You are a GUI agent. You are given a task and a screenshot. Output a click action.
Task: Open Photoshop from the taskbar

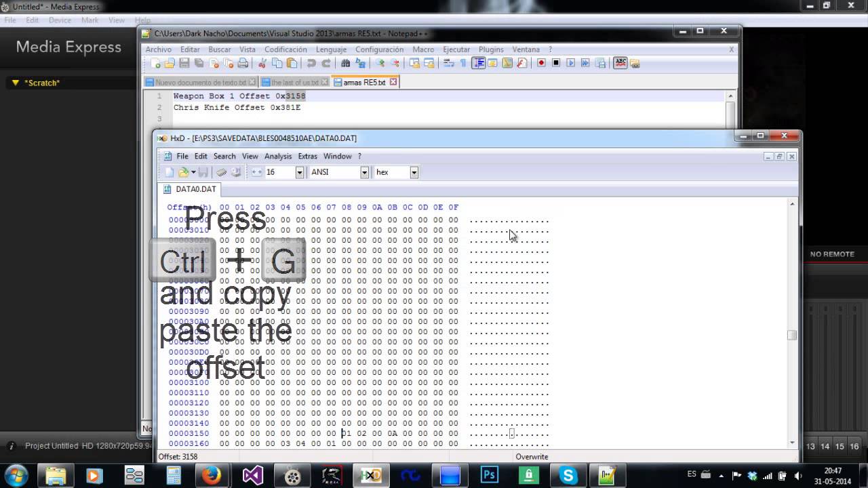tap(489, 475)
